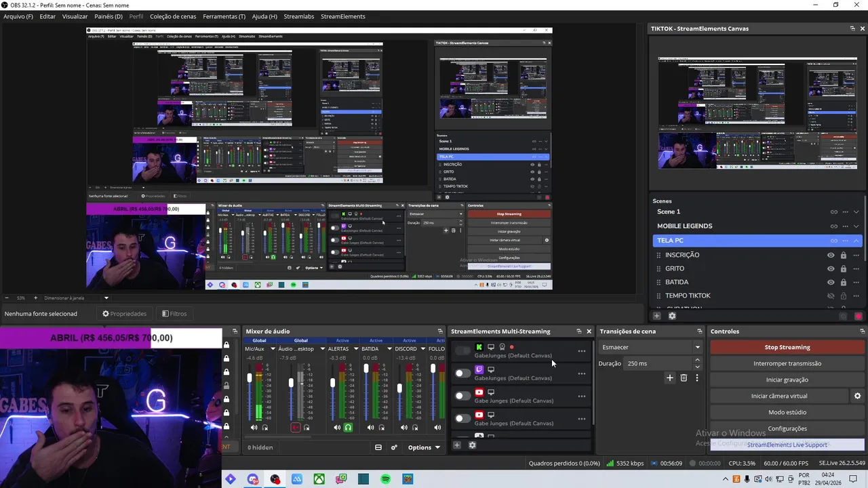Collapse the TELA PC scene
Viewport: 868px width, 488px height.
coord(856,241)
